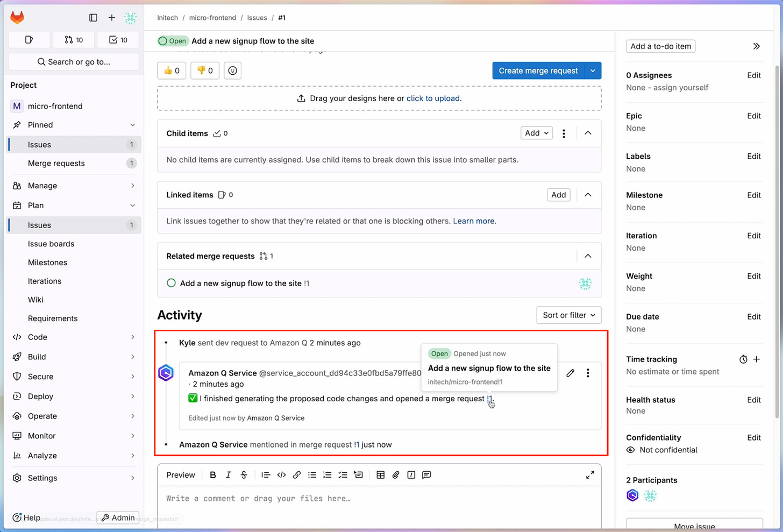Click the Search or go to field
The height and width of the screenshot is (532, 783).
[x=74, y=62]
